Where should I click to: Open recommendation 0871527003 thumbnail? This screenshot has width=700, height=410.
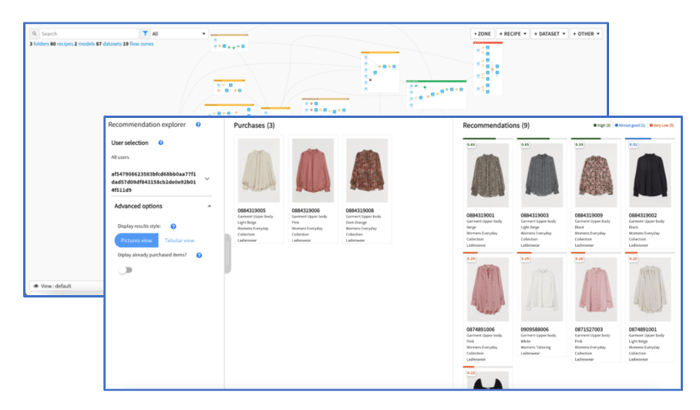(x=596, y=289)
